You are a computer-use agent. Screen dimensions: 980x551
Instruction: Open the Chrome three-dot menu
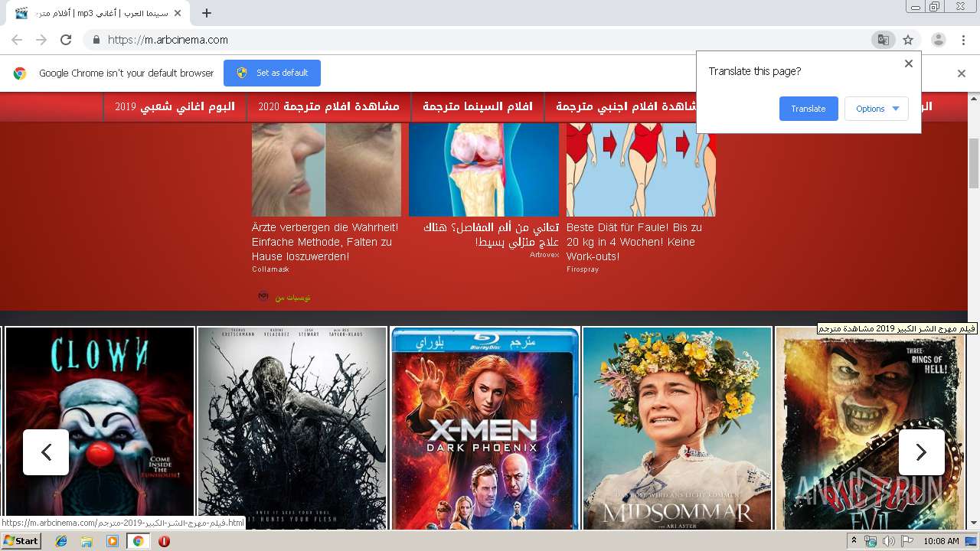(x=963, y=40)
